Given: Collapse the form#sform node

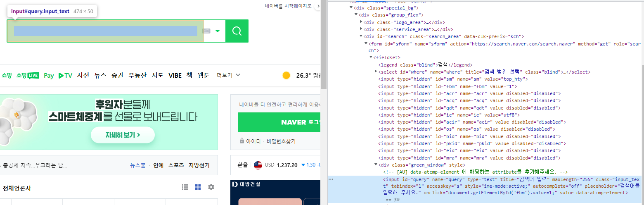Looking at the screenshot, I should pyautogui.click(x=366, y=44).
